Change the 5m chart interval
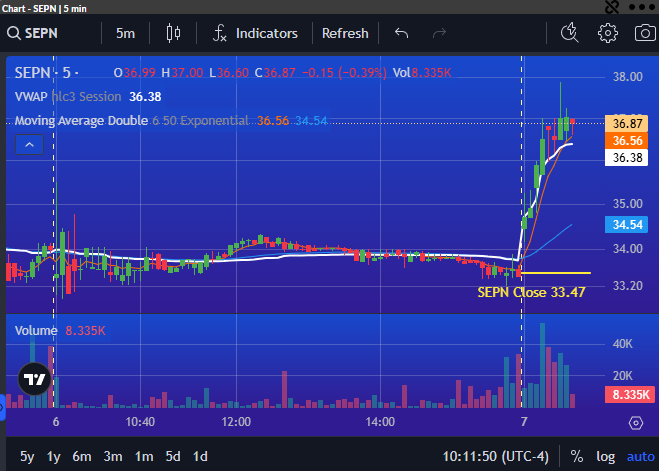The width and height of the screenshot is (659, 471). (x=125, y=33)
